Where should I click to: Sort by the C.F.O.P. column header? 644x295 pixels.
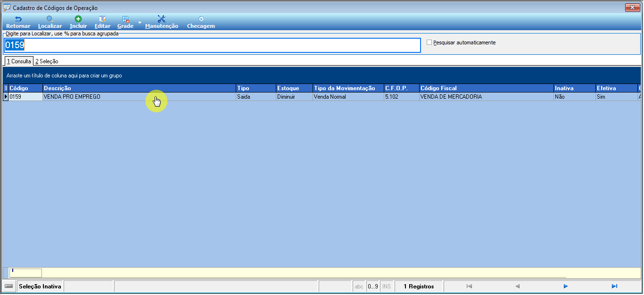pos(401,88)
